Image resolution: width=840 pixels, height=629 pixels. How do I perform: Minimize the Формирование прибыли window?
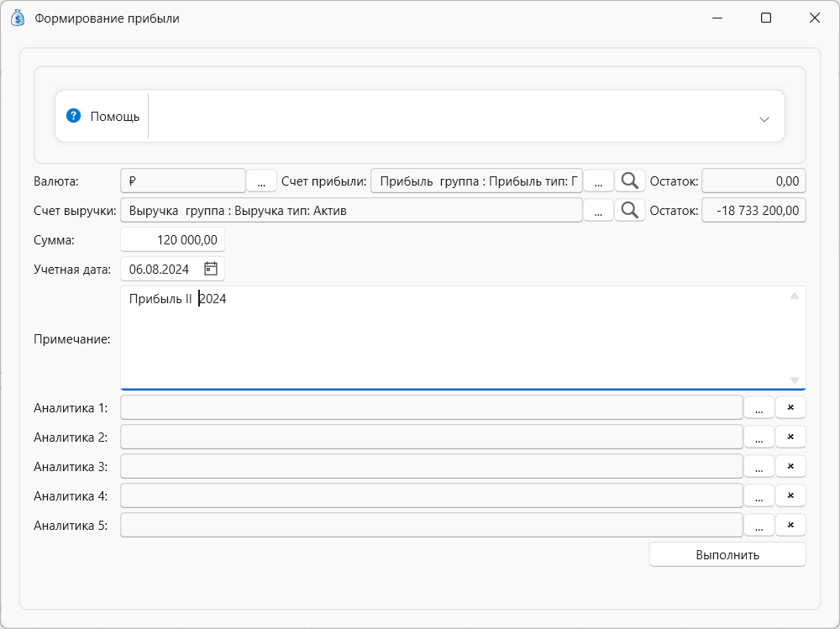pos(717,18)
